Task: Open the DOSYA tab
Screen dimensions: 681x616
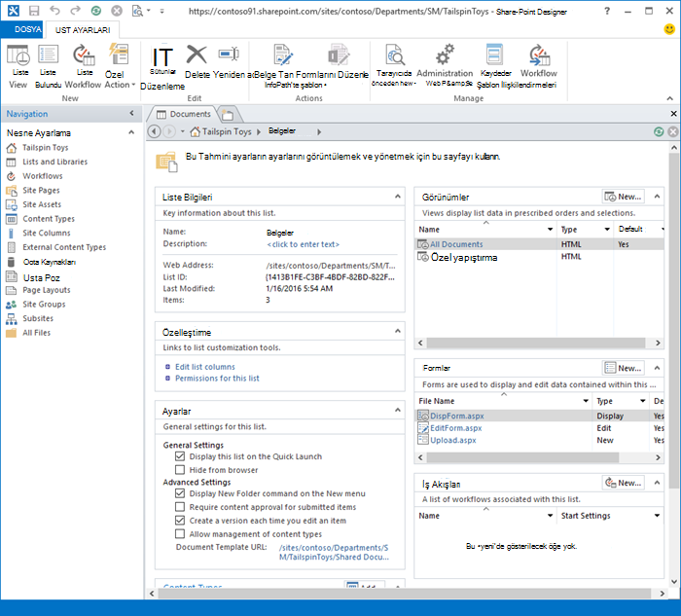Action: 22,29
